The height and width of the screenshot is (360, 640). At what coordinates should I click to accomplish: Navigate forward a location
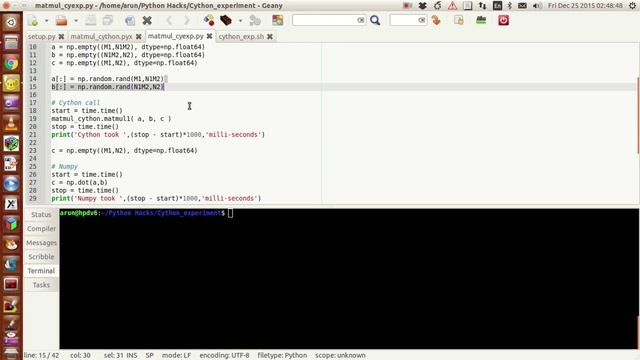[187, 20]
